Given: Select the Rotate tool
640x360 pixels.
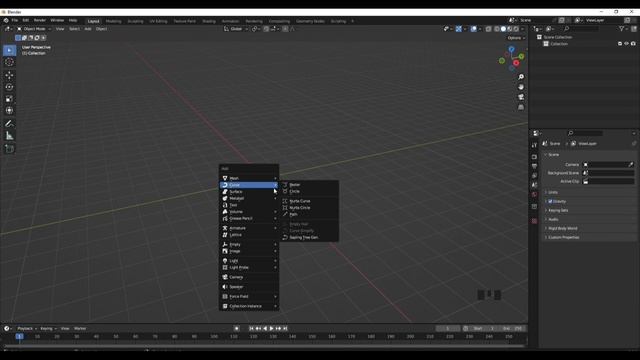Looking at the screenshot, I should coord(9,87).
